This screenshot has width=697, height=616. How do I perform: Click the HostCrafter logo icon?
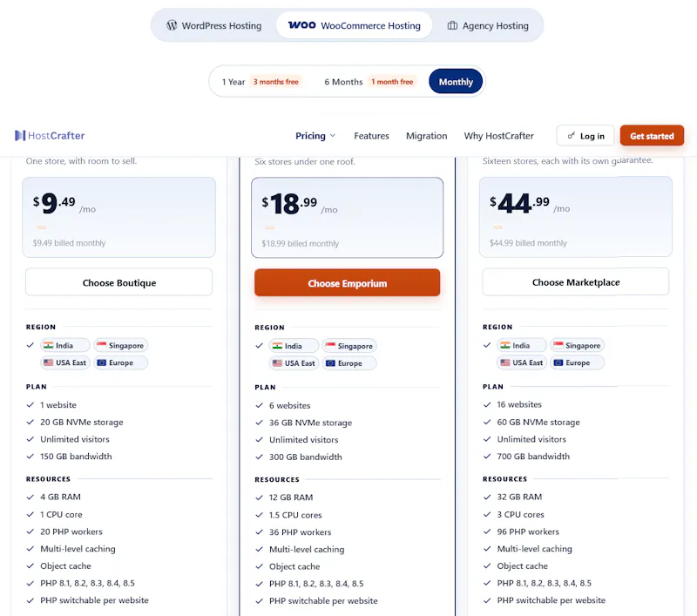click(x=20, y=136)
